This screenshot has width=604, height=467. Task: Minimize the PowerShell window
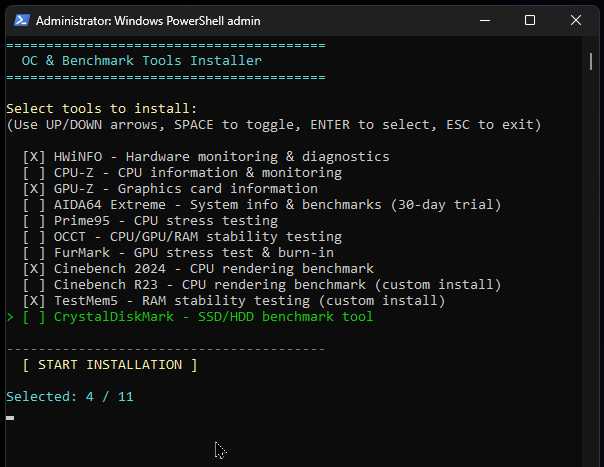(x=485, y=20)
